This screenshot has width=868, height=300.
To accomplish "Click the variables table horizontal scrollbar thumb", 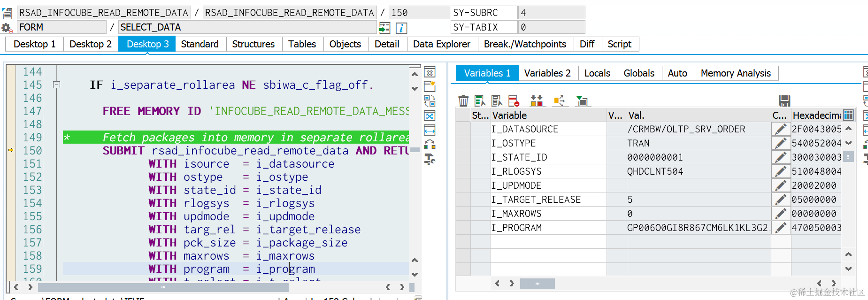I will (538, 284).
